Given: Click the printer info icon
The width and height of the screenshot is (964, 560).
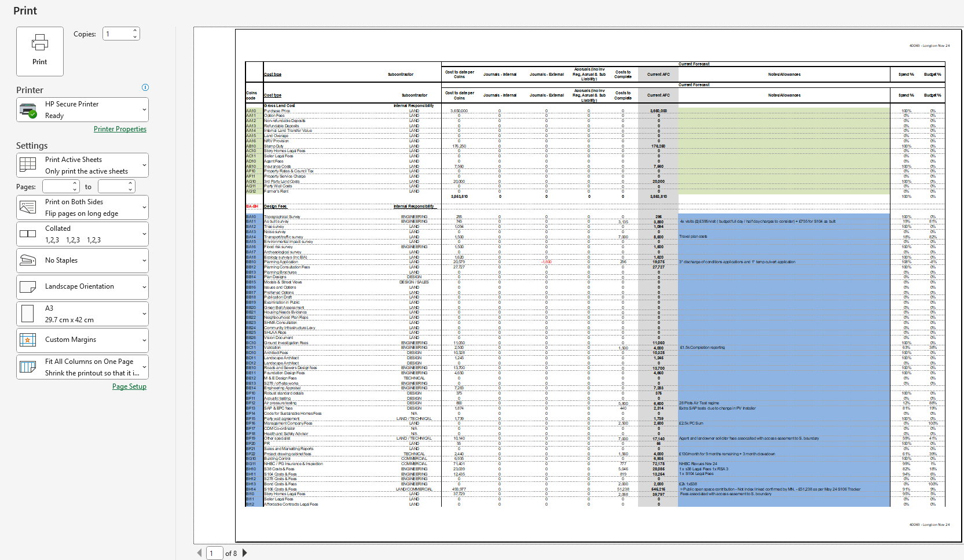Looking at the screenshot, I should pos(145,87).
